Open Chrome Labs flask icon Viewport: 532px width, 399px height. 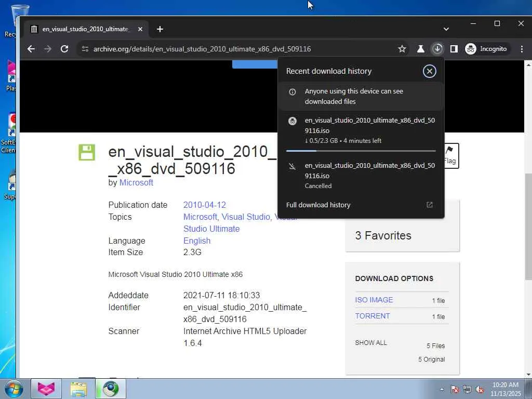(421, 49)
